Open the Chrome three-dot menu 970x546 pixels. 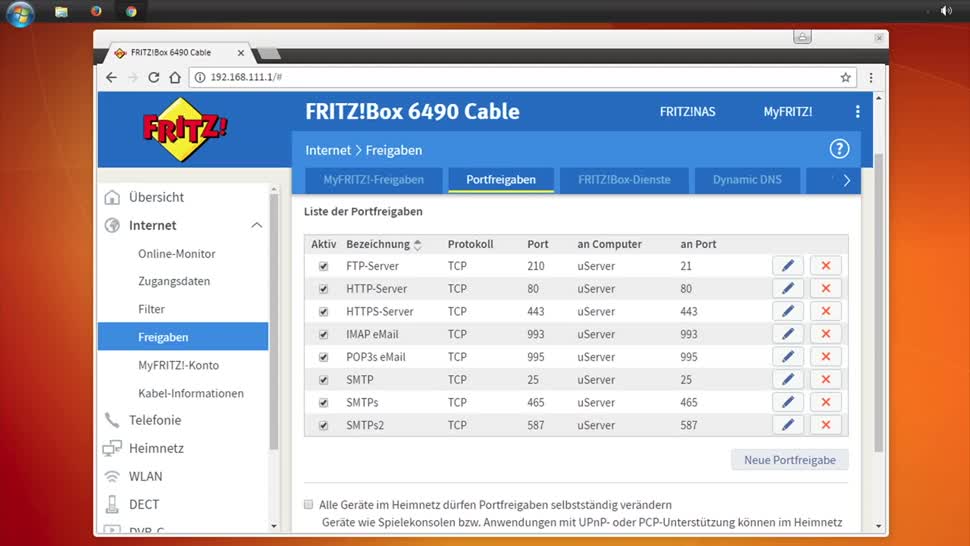pyautogui.click(x=871, y=77)
